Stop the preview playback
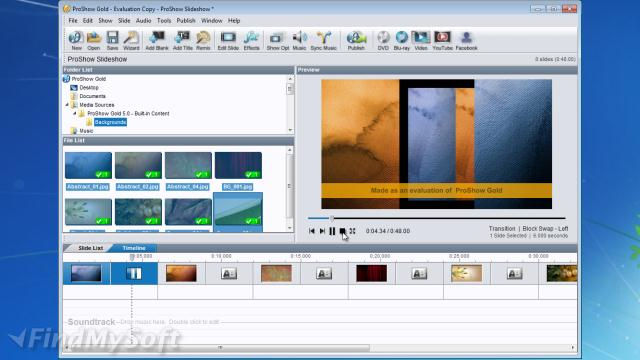The height and width of the screenshot is (360, 640). pos(342,231)
